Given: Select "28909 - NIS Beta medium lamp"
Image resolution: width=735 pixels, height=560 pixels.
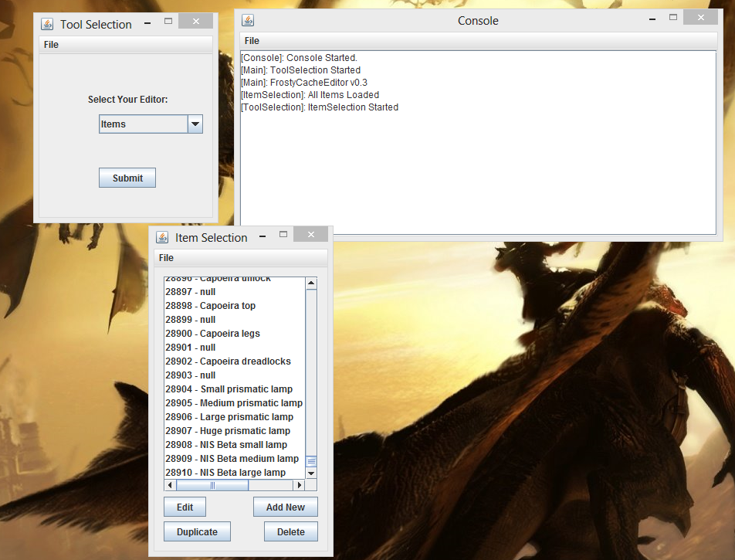Looking at the screenshot, I should tap(235, 459).
